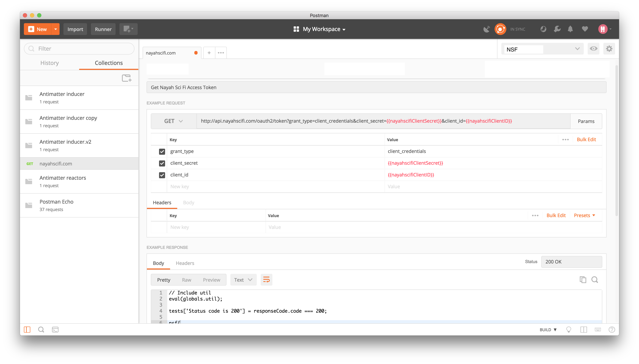Switch to the Headers tab in response
639x364 pixels.
pos(185,263)
